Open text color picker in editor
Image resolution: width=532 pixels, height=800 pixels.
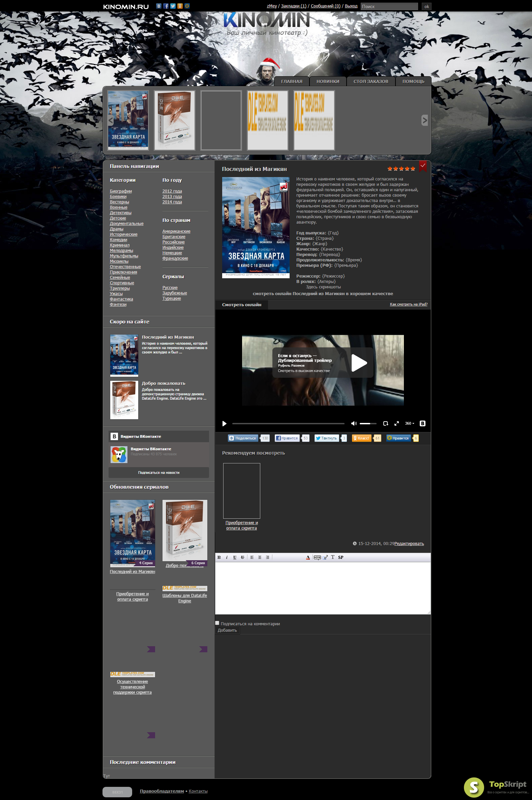(308, 557)
